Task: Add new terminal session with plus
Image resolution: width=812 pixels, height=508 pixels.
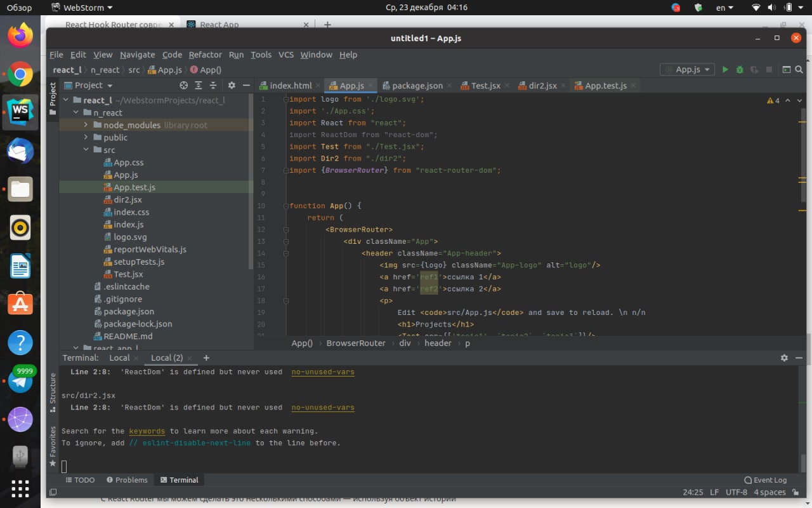Action: pyautogui.click(x=206, y=358)
